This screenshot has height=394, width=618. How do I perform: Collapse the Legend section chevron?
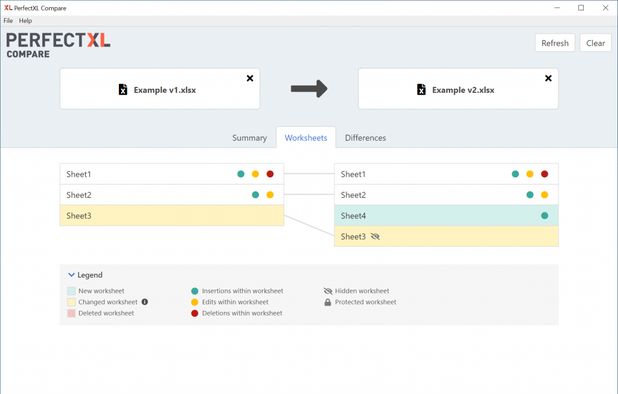tap(71, 275)
